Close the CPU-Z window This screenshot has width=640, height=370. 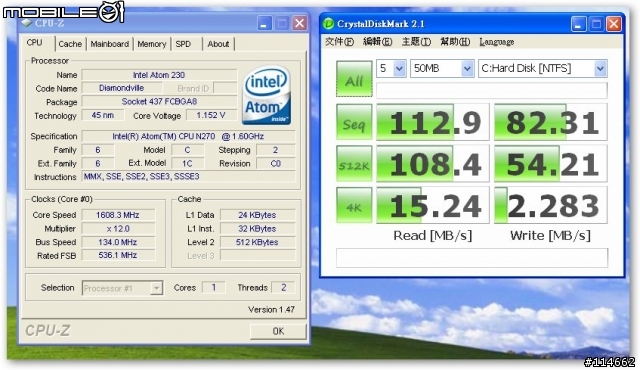[x=300, y=24]
